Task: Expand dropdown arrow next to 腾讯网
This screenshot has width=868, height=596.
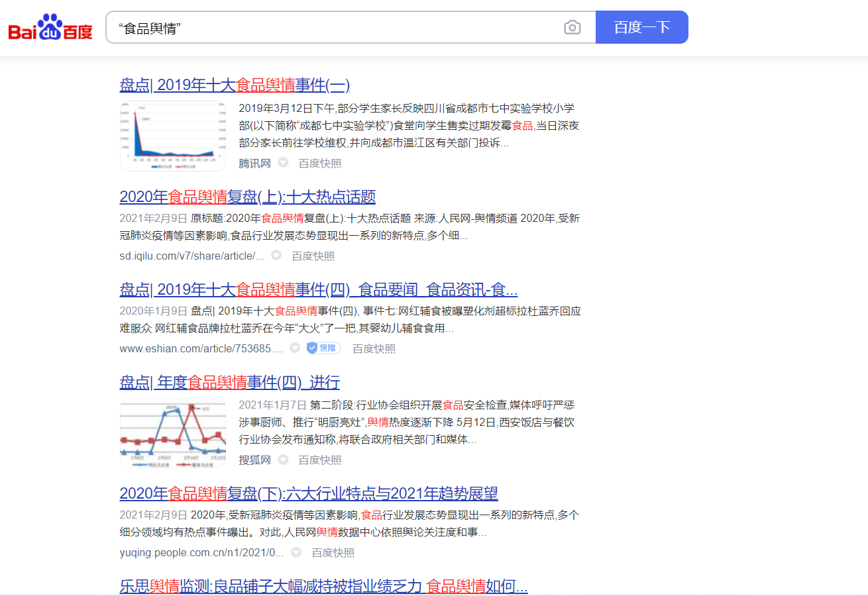Action: (x=283, y=163)
